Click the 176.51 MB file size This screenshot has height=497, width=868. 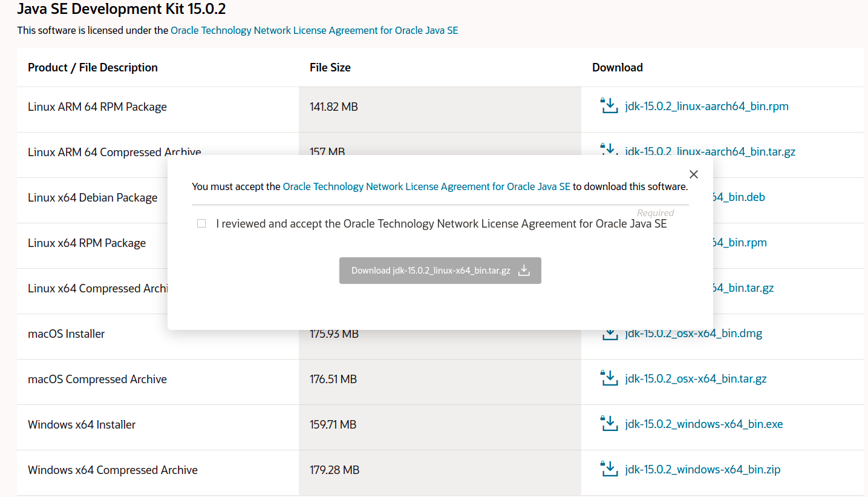(333, 379)
